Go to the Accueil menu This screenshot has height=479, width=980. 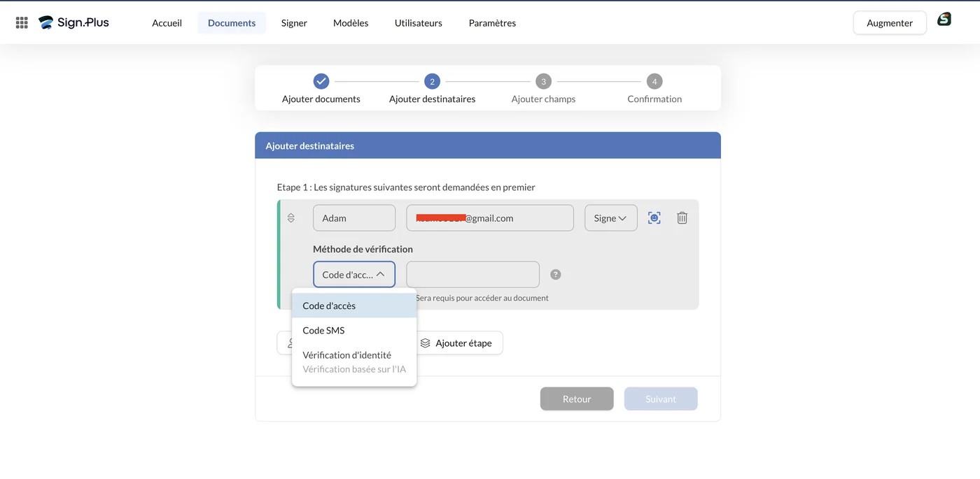167,23
